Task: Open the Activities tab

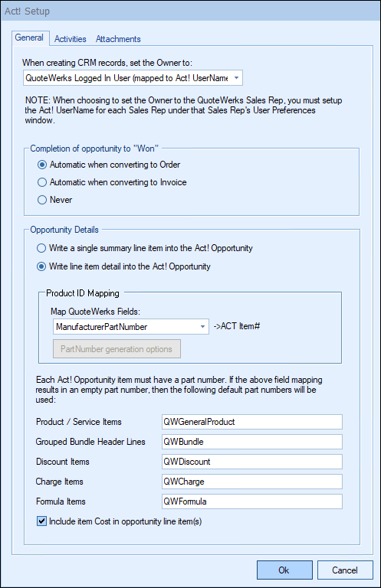Action: [71, 39]
